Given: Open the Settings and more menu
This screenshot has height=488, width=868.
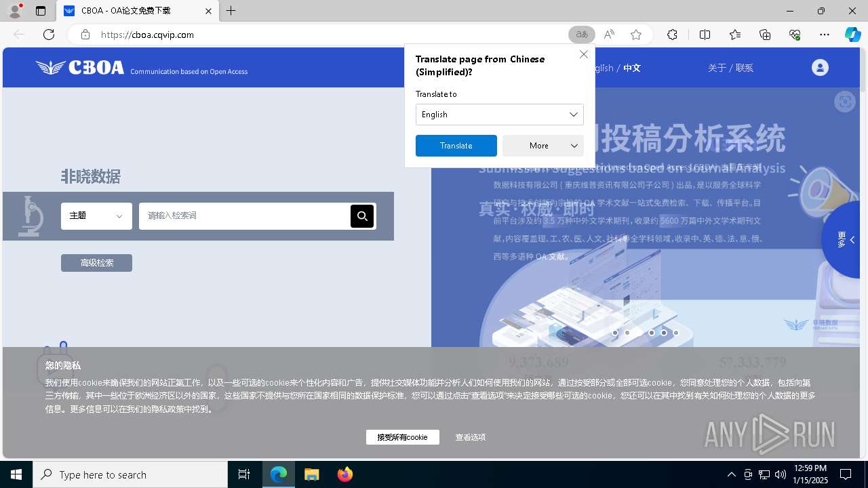Looking at the screenshot, I should coord(825,35).
